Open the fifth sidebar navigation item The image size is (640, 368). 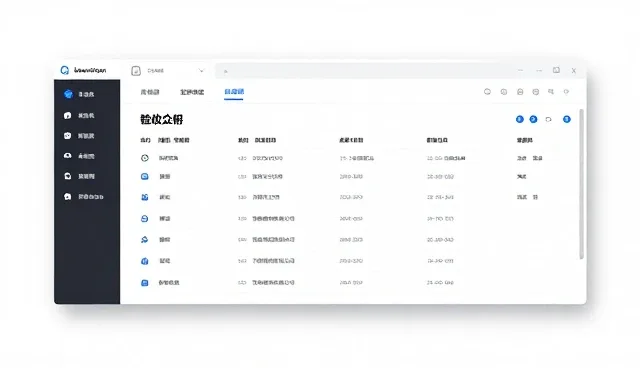click(x=79, y=176)
